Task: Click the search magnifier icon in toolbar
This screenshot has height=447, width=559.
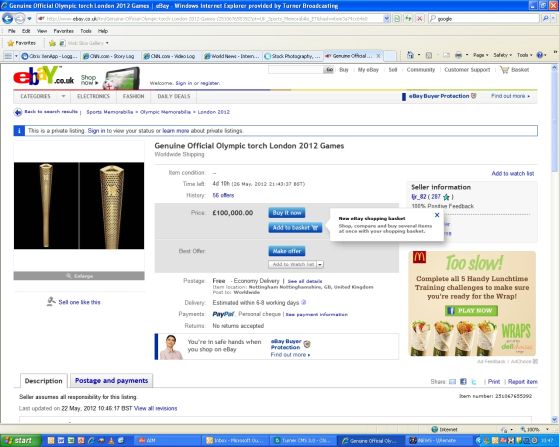Action: tap(545, 19)
